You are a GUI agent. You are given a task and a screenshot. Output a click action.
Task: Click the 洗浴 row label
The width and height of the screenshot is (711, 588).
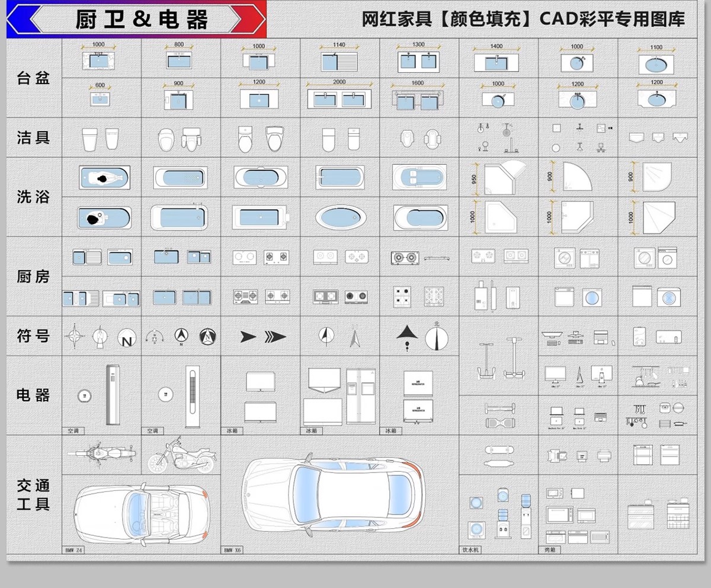(x=33, y=197)
